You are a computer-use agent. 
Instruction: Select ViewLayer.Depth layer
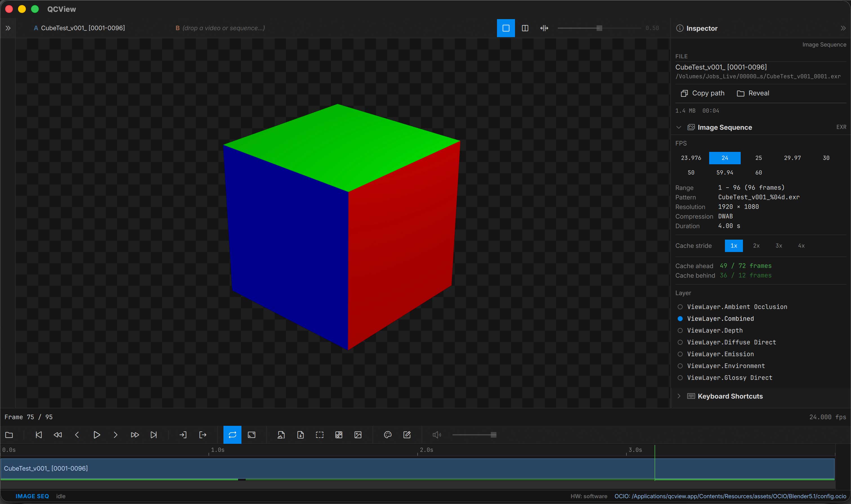(710, 330)
